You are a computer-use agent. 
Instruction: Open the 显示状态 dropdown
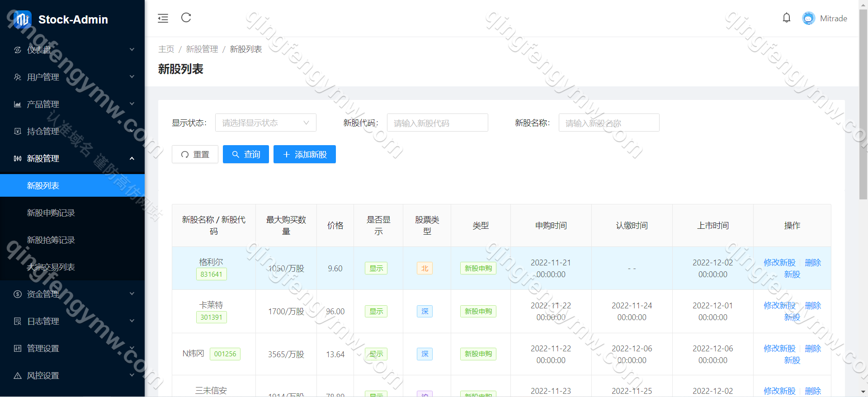tap(265, 123)
